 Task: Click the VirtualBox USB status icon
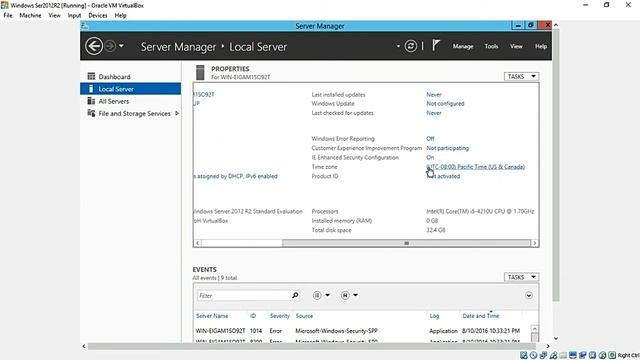(x=553, y=355)
